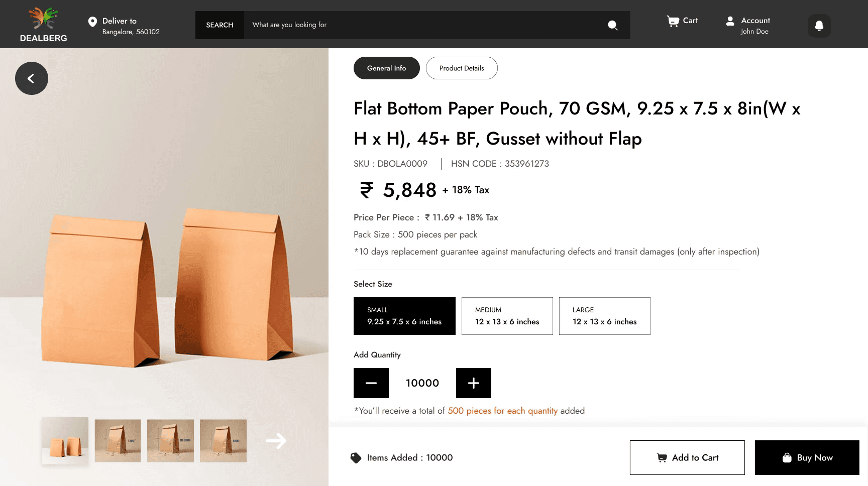Go back using the left chevron button

[32, 78]
